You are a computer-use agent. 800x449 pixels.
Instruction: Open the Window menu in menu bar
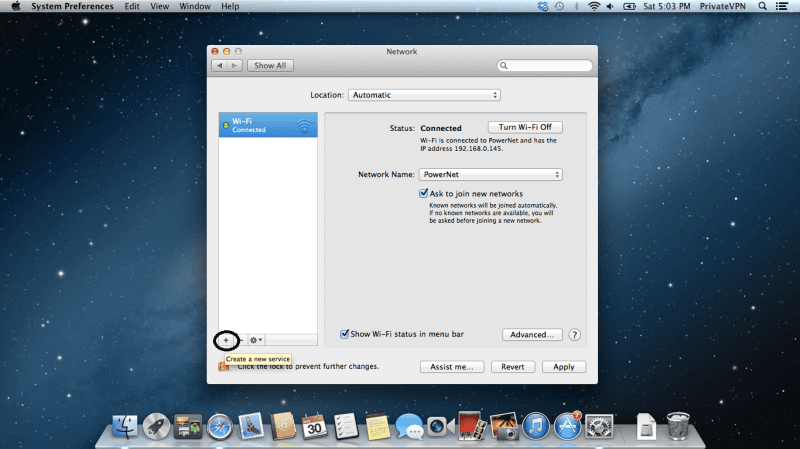(195, 6)
